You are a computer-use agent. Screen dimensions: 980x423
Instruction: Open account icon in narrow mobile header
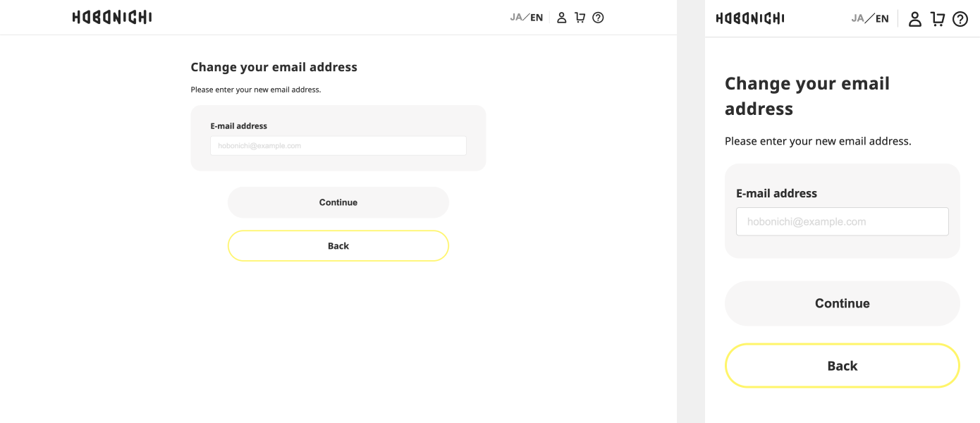click(915, 19)
